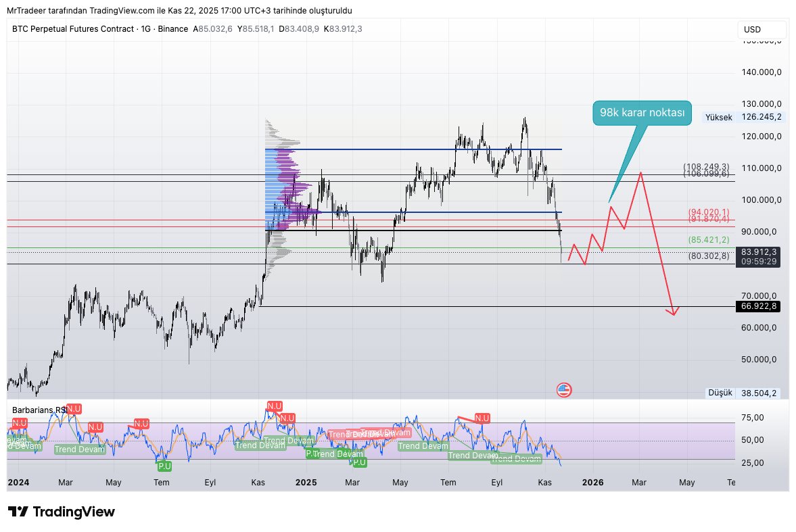Click the close value K83.912,3 in header
Viewport: 796px width, 532px height.
pos(343,29)
